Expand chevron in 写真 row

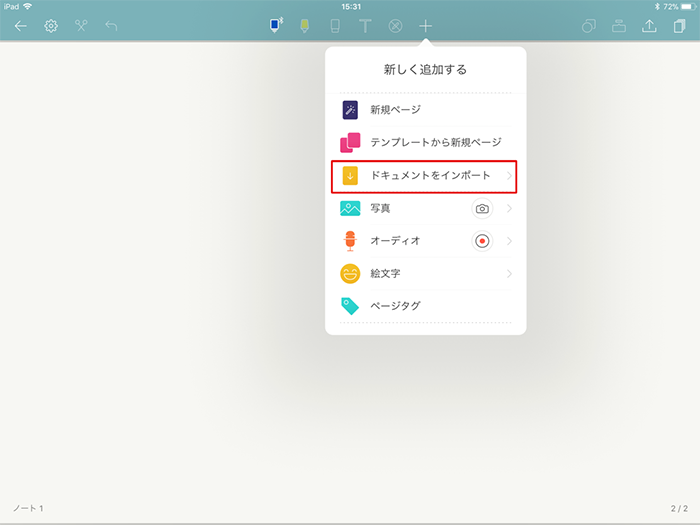click(509, 208)
